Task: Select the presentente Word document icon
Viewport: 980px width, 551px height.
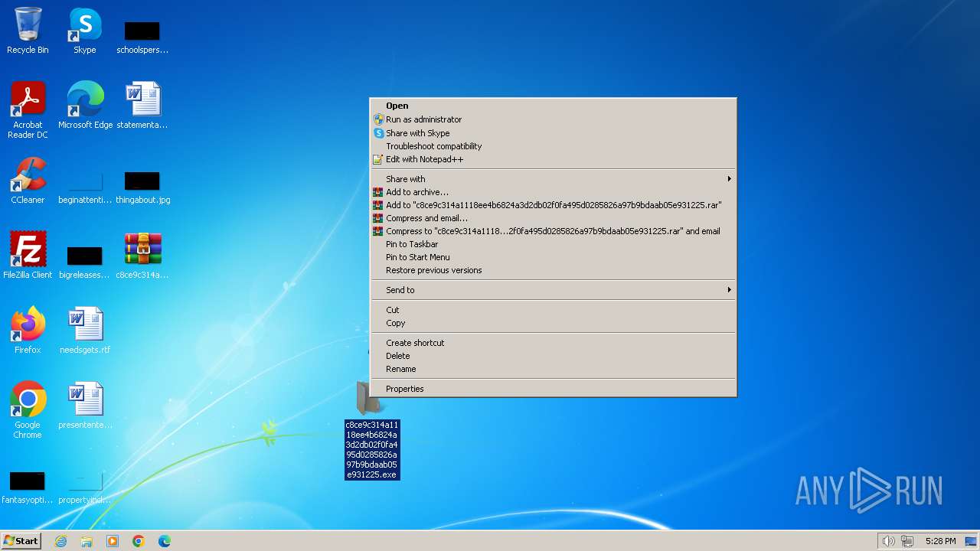Action: pos(85,405)
